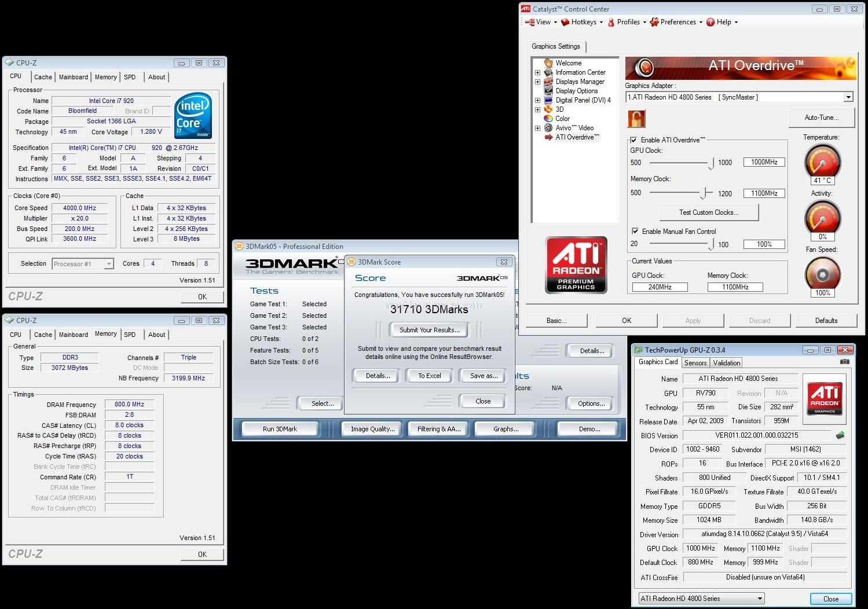Viewport: 868px width, 609px height.
Task: Click Save as button in score dialog
Action: pyautogui.click(x=484, y=376)
